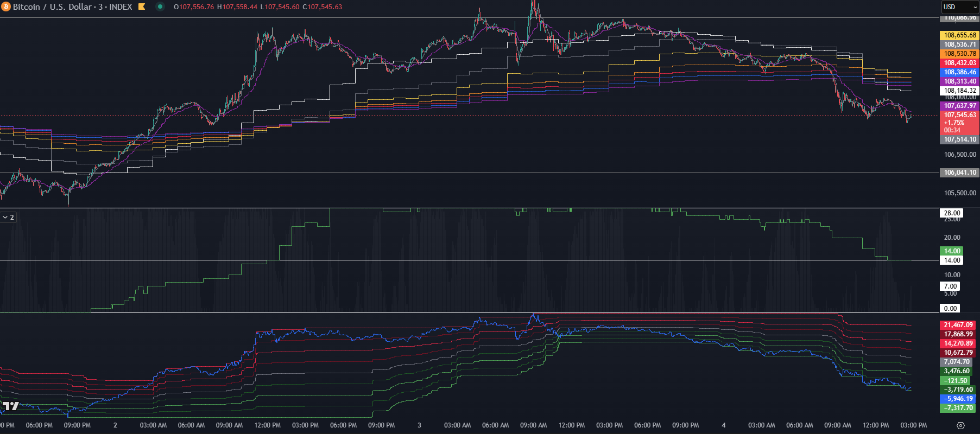The image size is (980, 434).
Task: Click the 106,041.10 horizontal line label
Action: (x=959, y=173)
